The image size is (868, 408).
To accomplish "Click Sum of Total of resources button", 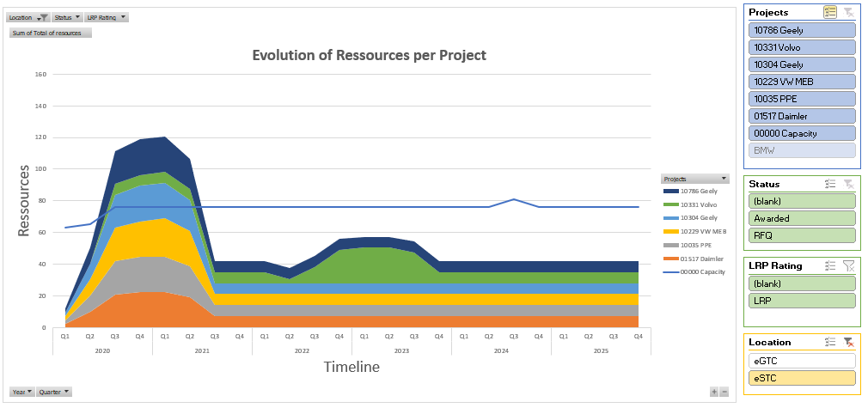I will click(x=51, y=33).
